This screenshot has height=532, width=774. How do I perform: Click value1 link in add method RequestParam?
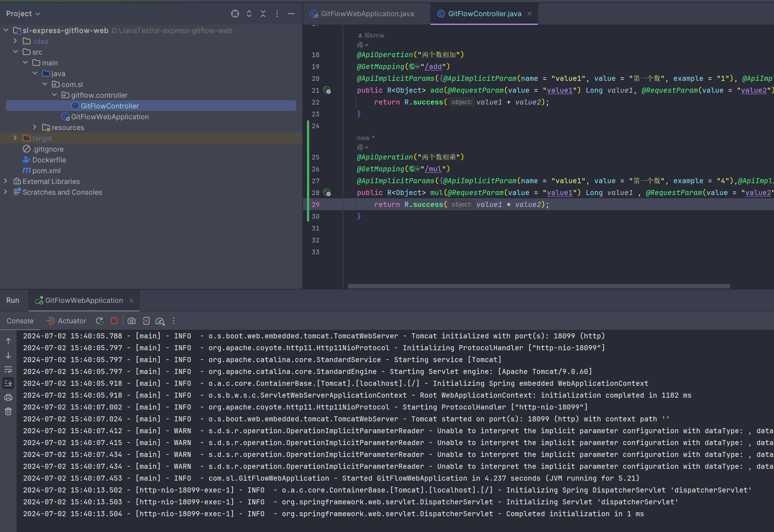[559, 90]
